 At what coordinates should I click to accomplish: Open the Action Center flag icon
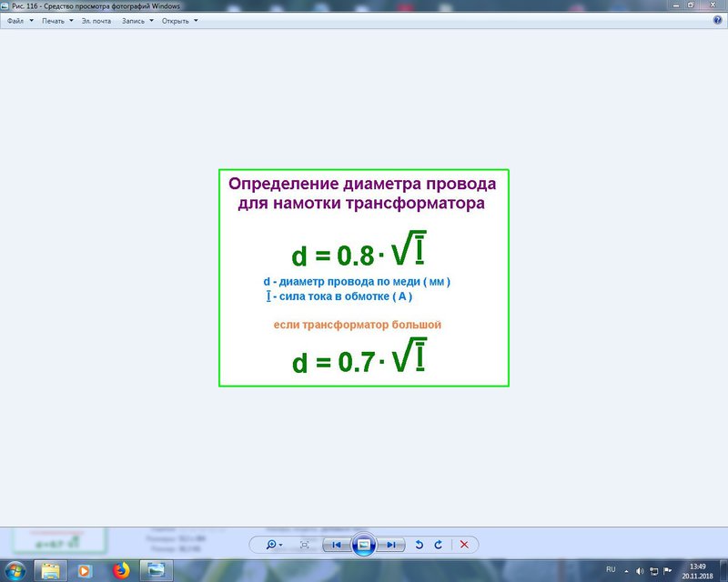tap(668, 571)
